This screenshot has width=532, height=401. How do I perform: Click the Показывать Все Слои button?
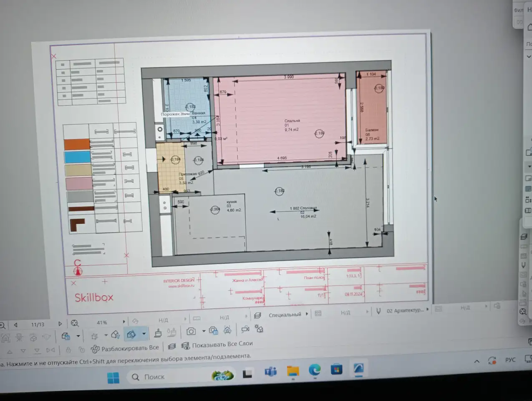[x=217, y=345]
